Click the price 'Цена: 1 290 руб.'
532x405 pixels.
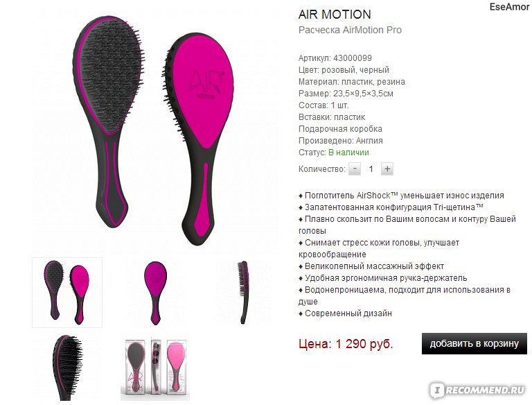click(x=346, y=344)
